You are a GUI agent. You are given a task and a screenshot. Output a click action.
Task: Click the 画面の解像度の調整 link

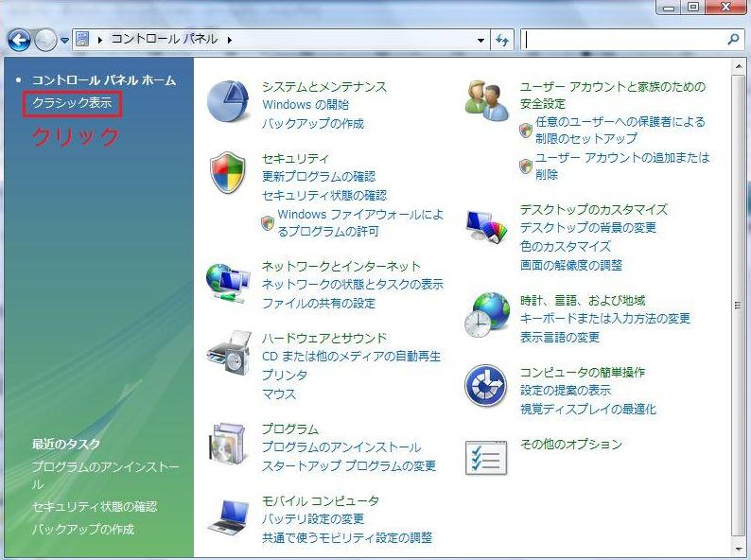tap(570, 265)
